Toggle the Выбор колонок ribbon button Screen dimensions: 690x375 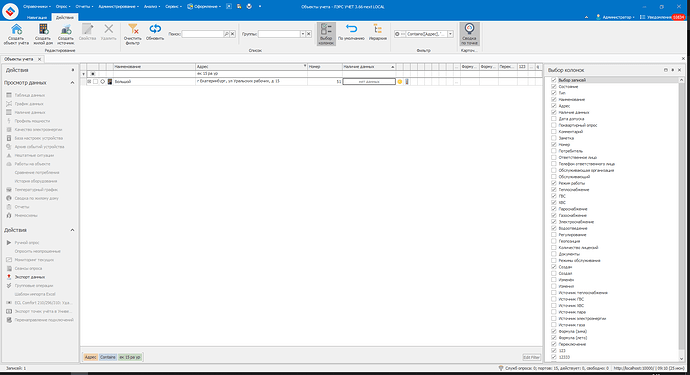[326, 34]
